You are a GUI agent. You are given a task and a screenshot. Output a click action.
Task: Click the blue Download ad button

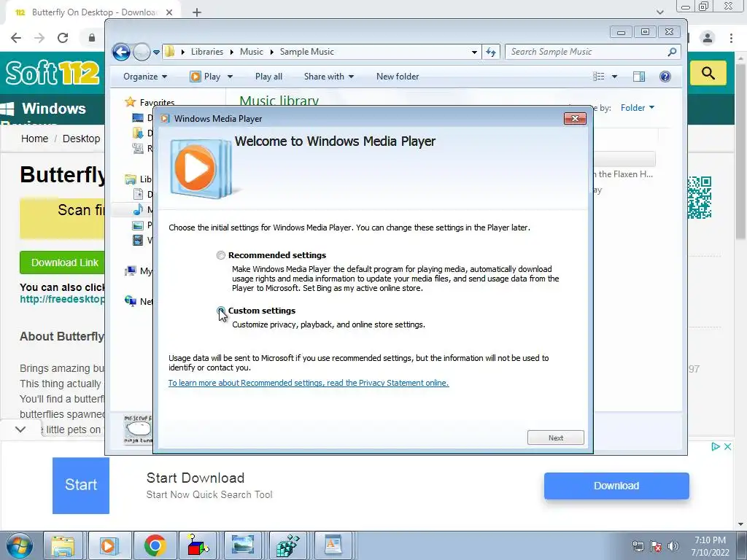coord(616,486)
